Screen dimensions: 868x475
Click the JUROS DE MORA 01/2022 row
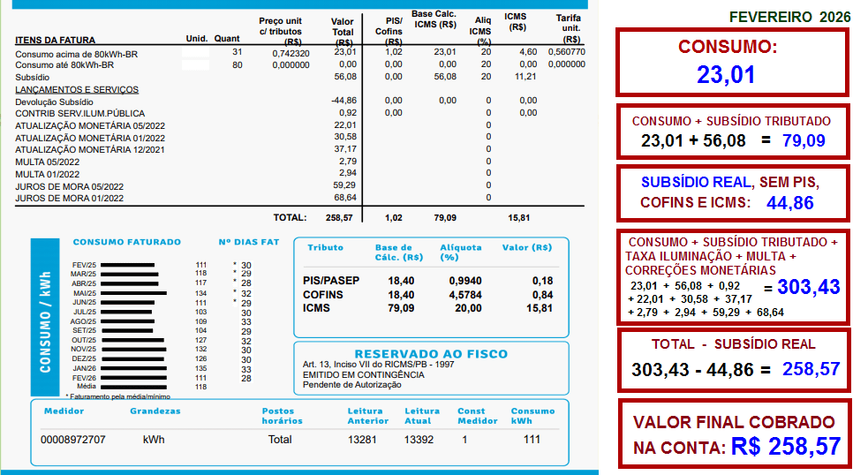(x=70, y=199)
